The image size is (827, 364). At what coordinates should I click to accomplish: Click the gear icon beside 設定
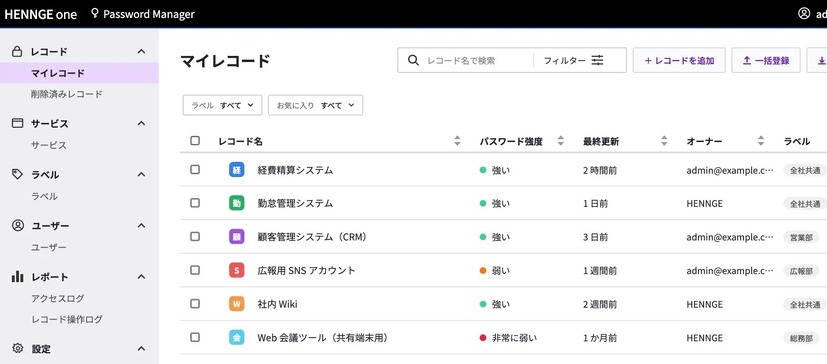tap(17, 349)
